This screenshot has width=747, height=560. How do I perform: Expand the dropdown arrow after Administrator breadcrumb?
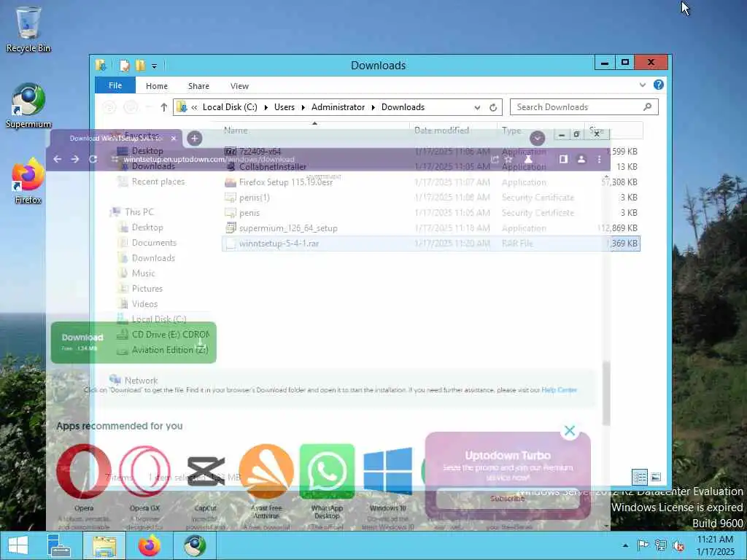pyautogui.click(x=373, y=108)
